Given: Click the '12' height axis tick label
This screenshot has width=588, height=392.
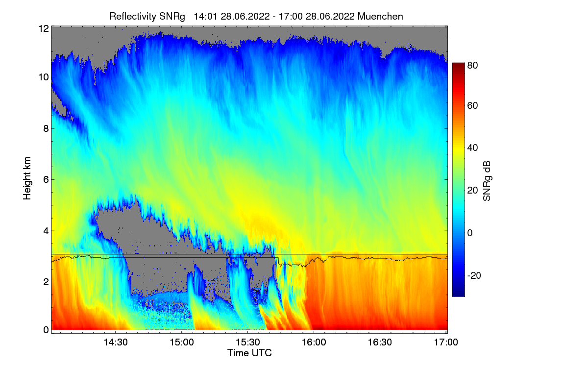Looking at the screenshot, I should [43, 28].
